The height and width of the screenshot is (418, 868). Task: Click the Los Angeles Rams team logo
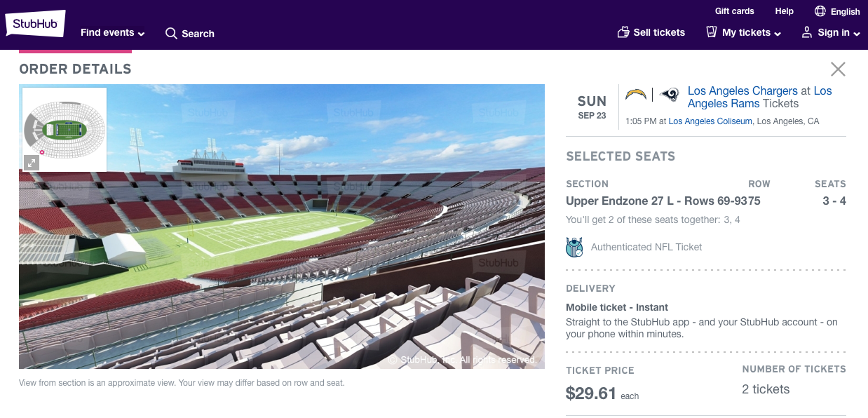[x=670, y=95]
